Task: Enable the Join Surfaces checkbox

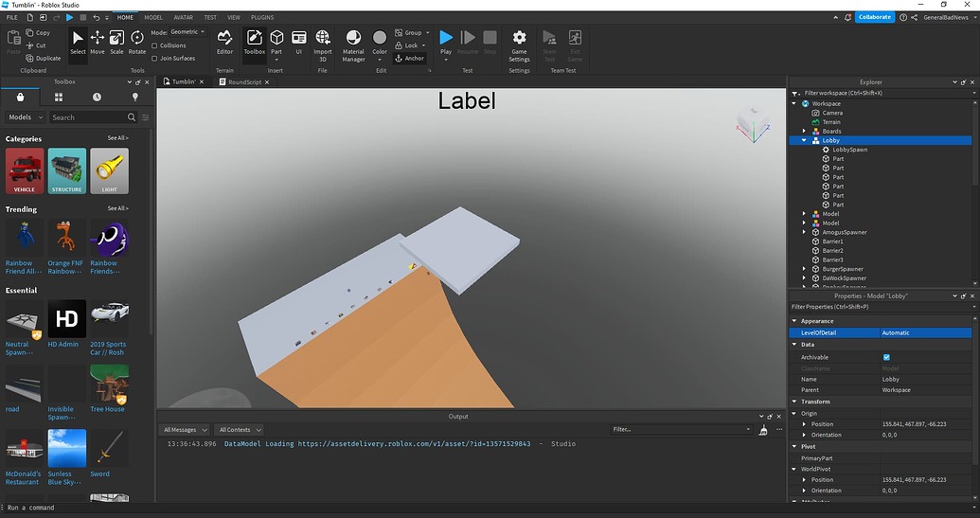Action: 154,59
